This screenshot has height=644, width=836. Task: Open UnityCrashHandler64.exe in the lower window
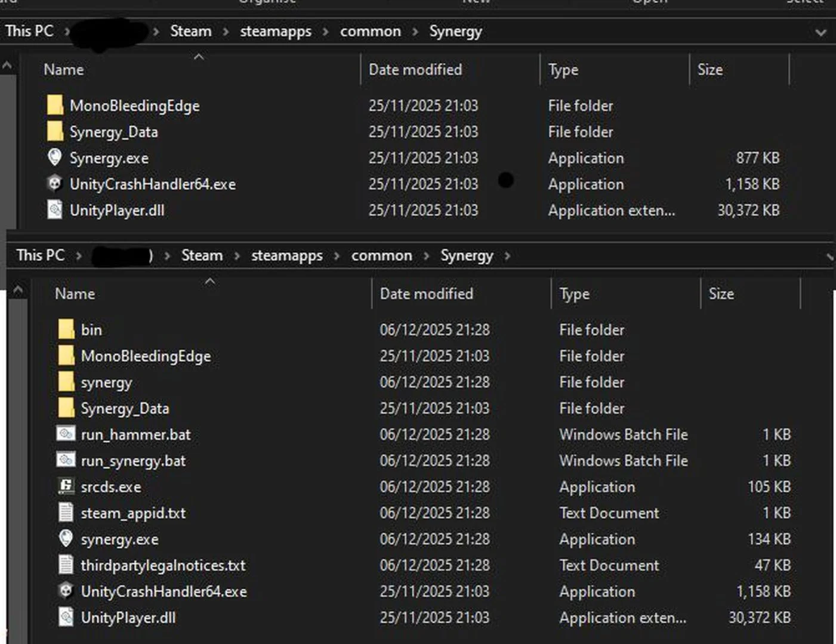(x=164, y=592)
